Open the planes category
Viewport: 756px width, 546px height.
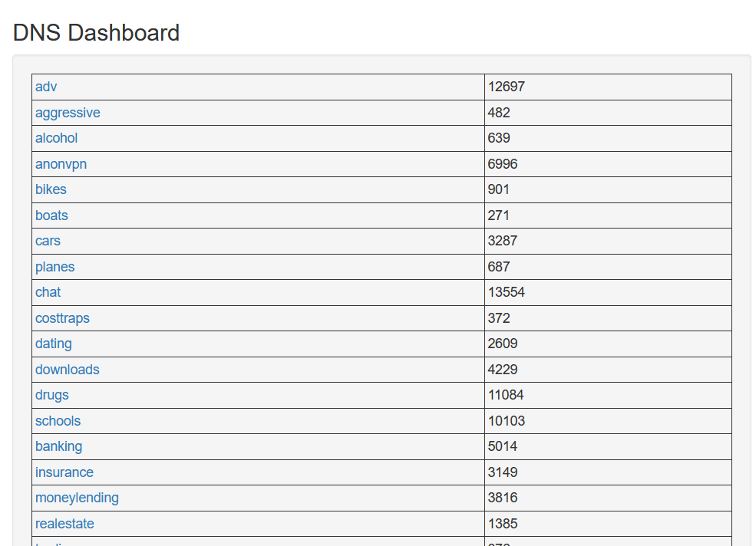point(54,267)
